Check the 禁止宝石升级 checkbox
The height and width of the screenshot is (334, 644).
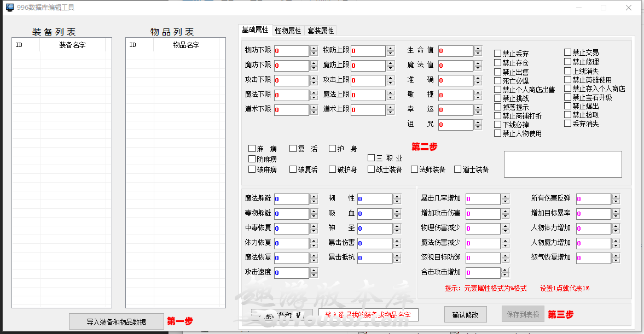567,97
